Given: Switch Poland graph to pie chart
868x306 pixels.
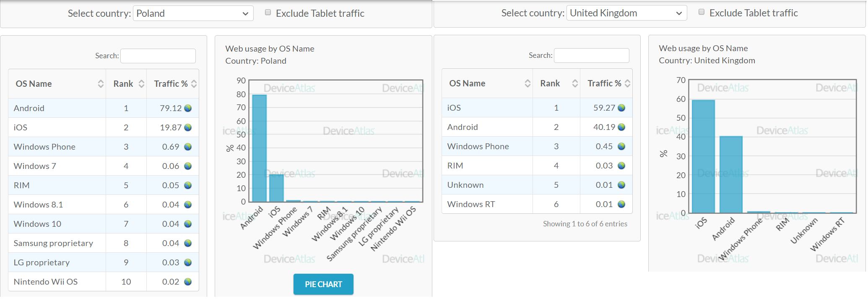Looking at the screenshot, I should pos(323,284).
